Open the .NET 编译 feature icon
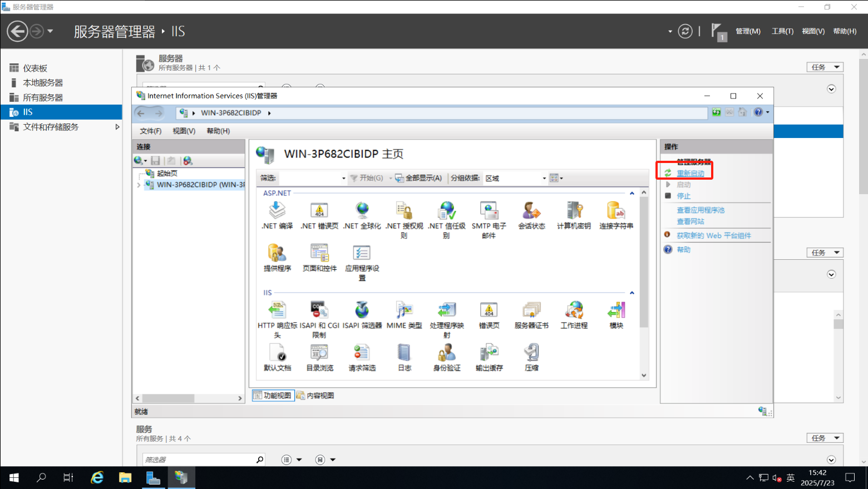The height and width of the screenshot is (489, 868). [277, 210]
